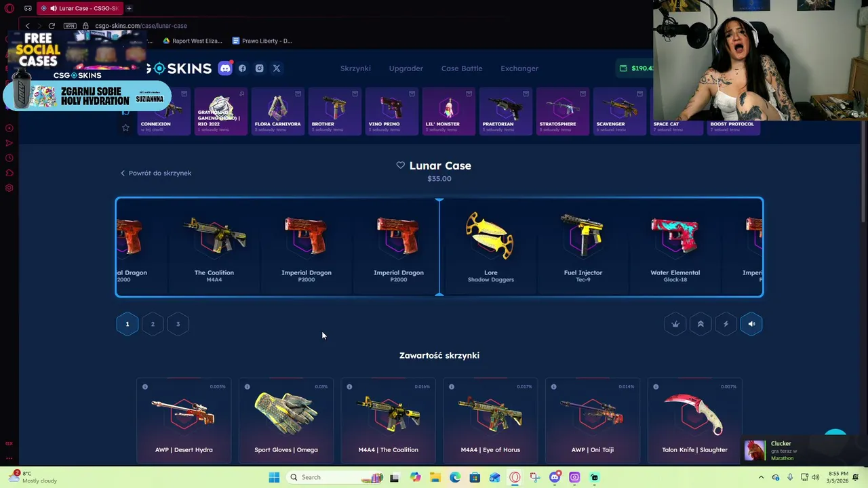Viewport: 868px width, 488px height.
Task: Click the PRAETORIAN live drop card
Action: pos(505,111)
